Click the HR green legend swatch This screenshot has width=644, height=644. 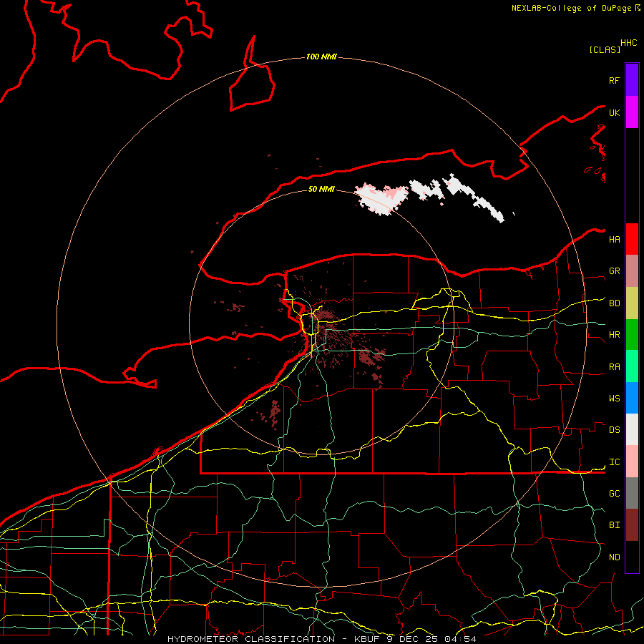(632, 335)
